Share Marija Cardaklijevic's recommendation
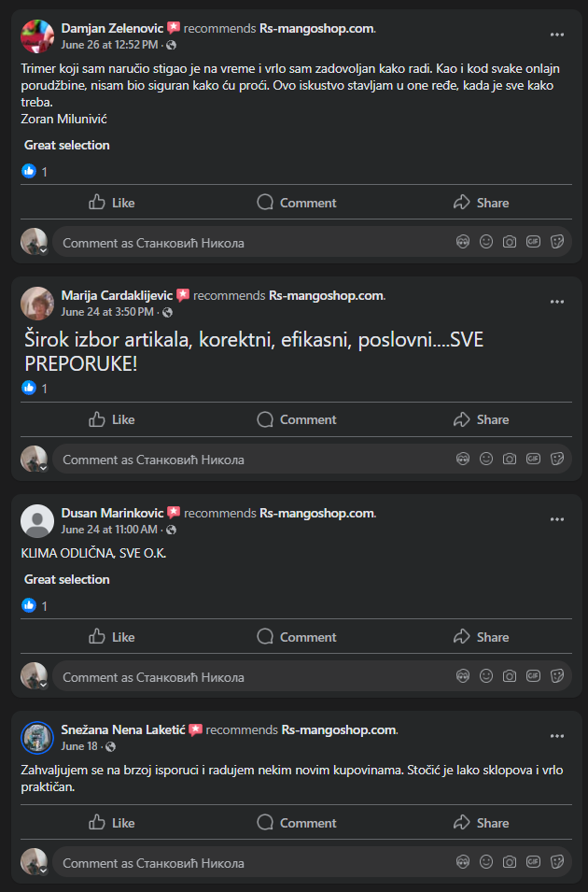Viewport: 588px width, 892px height. [481, 419]
